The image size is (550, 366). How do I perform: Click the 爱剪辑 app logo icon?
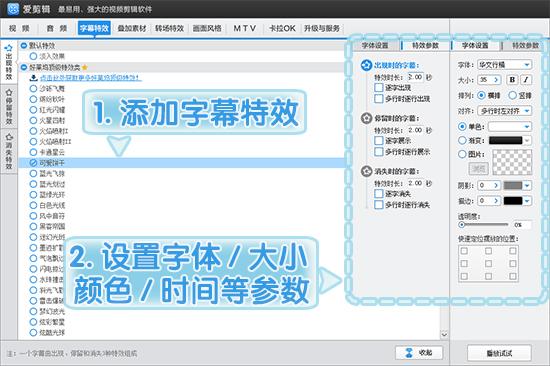(13, 8)
